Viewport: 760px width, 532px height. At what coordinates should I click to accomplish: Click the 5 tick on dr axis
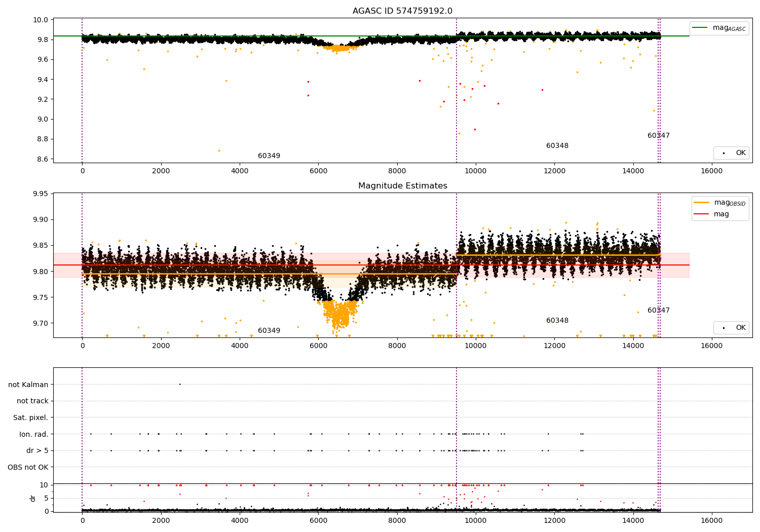click(47, 498)
